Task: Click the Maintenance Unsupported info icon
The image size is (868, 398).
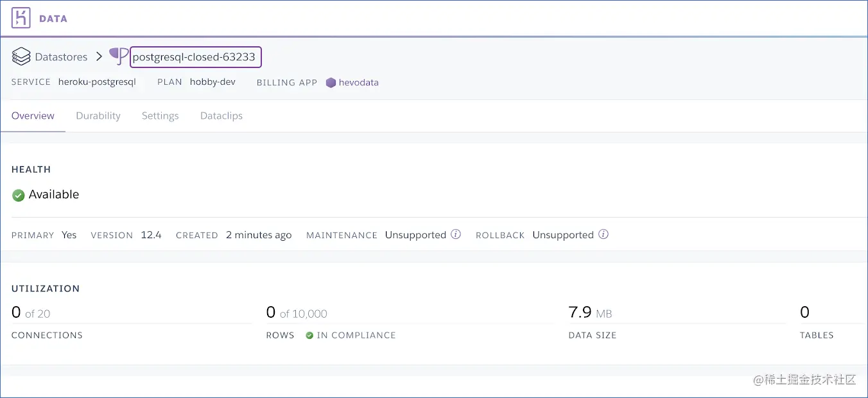Action: [x=456, y=234]
